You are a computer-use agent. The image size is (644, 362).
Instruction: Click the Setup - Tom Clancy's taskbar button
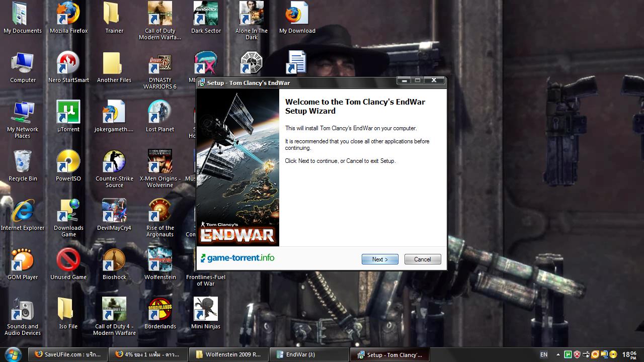point(390,354)
